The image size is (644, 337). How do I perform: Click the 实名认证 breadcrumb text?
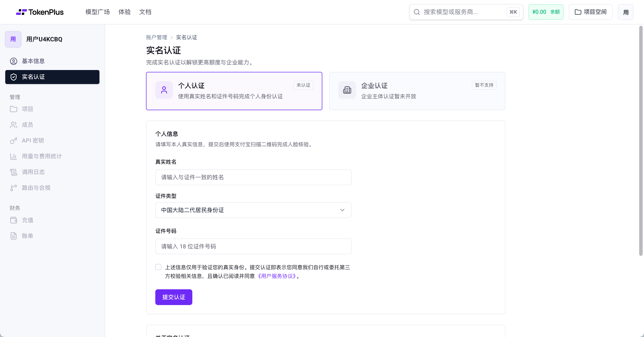click(186, 37)
